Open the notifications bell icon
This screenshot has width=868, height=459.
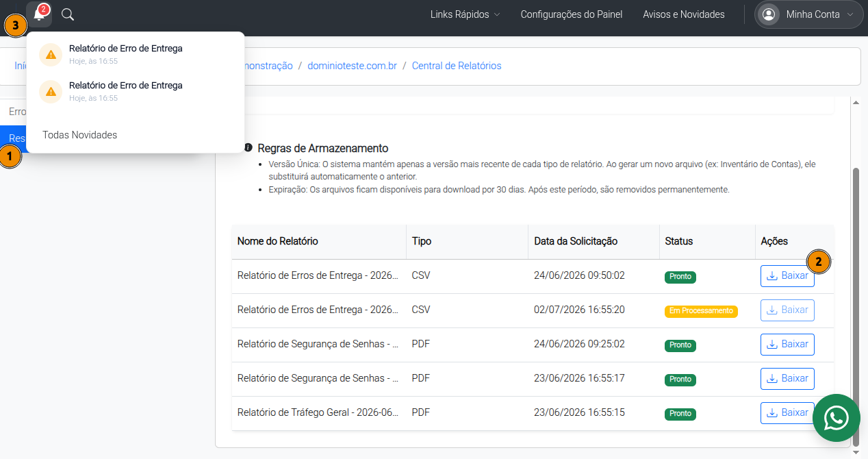tap(39, 14)
